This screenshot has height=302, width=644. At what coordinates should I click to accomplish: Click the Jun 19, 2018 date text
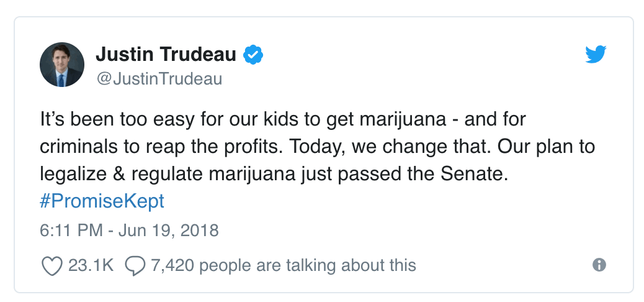(x=168, y=231)
